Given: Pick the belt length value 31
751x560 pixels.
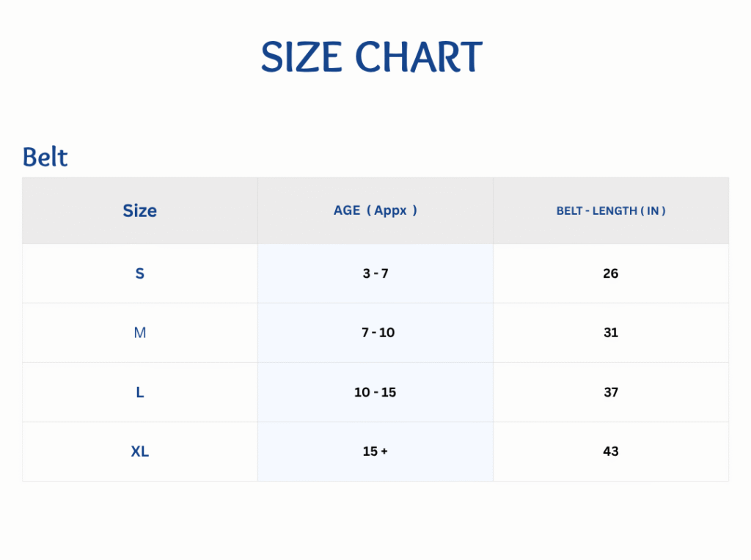Looking at the screenshot, I should pos(610,333).
